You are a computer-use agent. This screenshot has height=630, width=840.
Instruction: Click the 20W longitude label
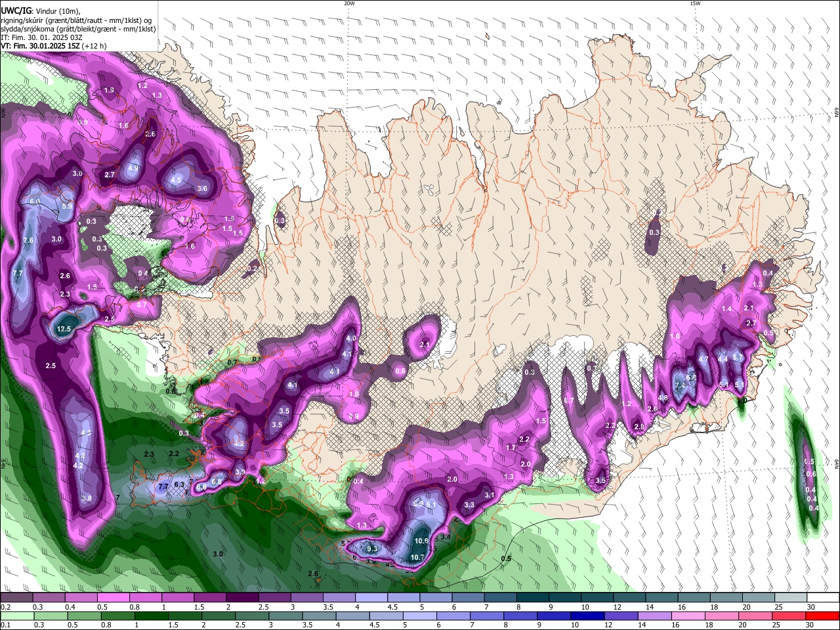pos(349,3)
